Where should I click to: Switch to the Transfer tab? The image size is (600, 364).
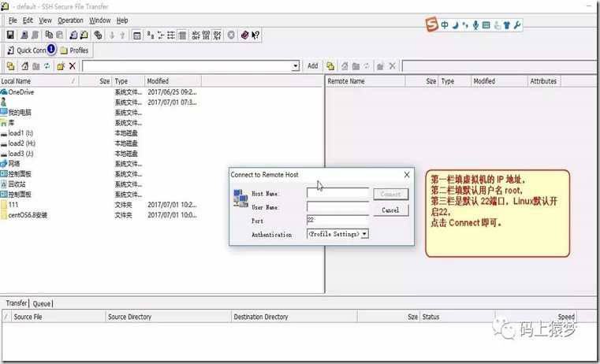(17, 303)
